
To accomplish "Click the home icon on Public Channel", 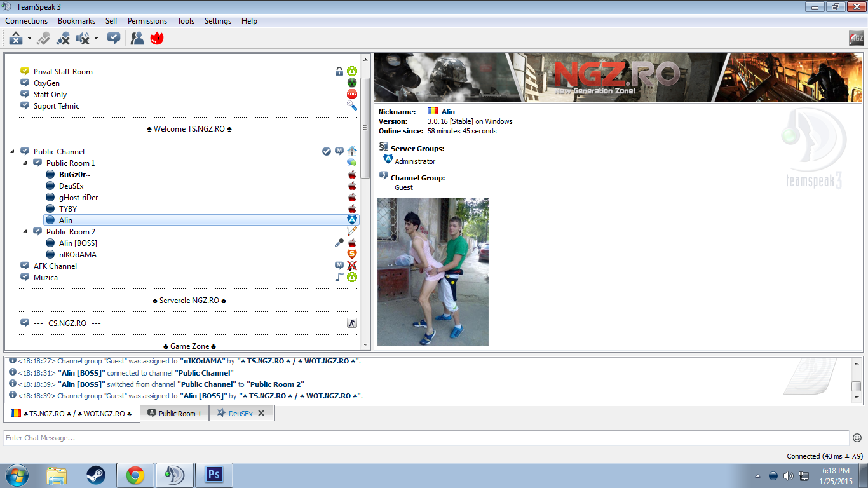I will [351, 151].
